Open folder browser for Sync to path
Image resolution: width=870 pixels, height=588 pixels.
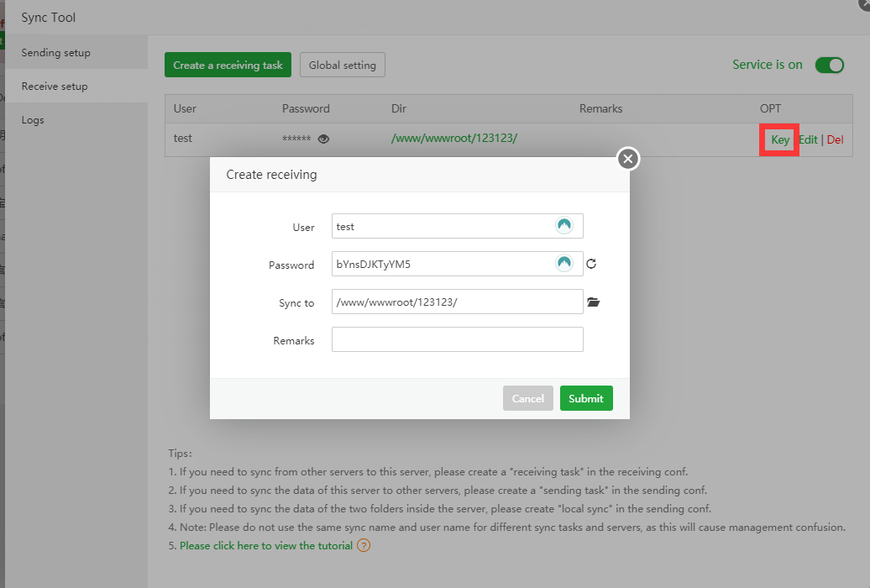[x=594, y=302]
